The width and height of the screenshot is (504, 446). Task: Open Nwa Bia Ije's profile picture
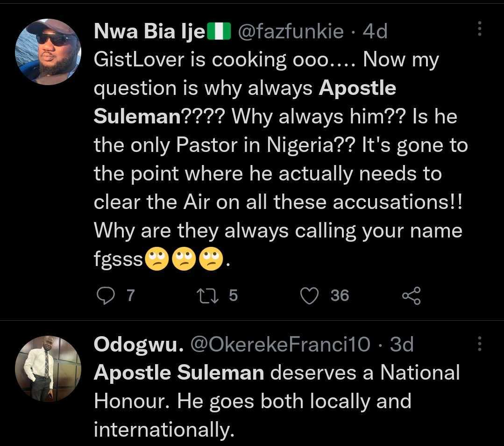tap(48, 52)
